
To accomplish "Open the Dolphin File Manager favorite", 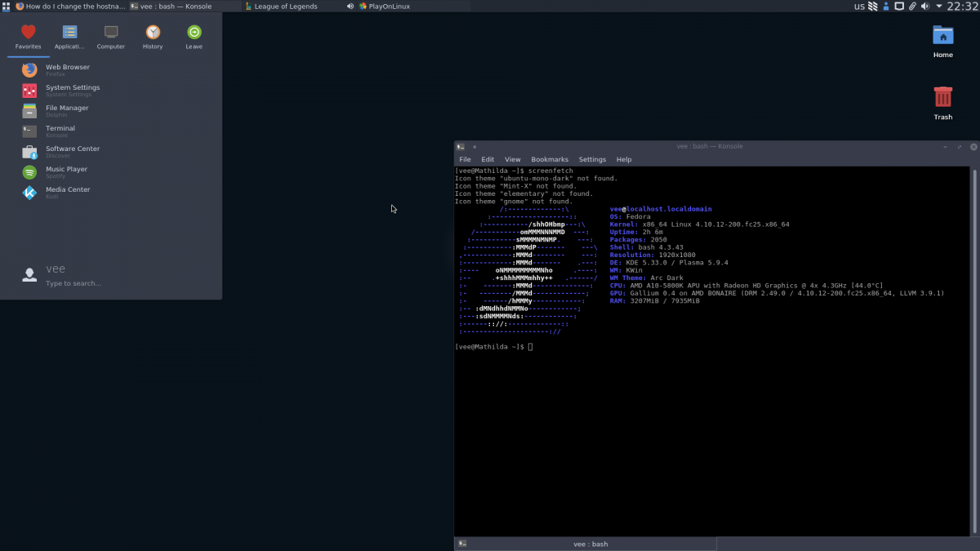I will tap(111, 111).
